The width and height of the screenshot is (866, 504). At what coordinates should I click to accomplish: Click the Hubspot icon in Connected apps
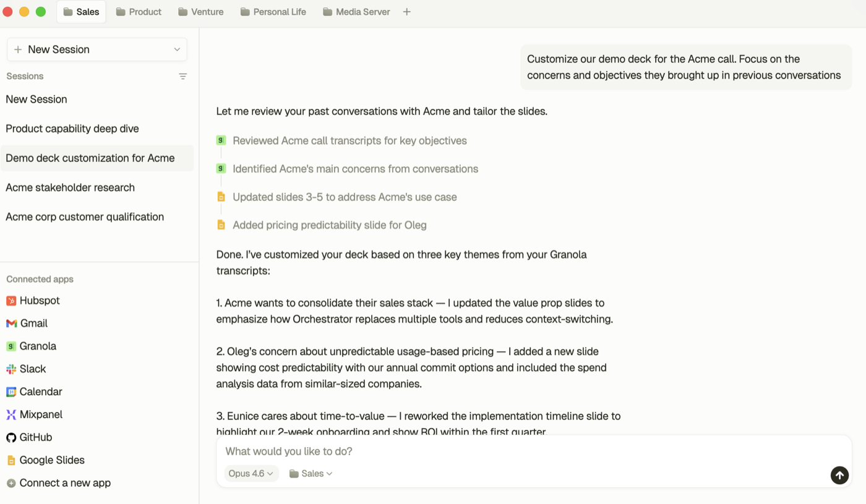[x=11, y=301]
